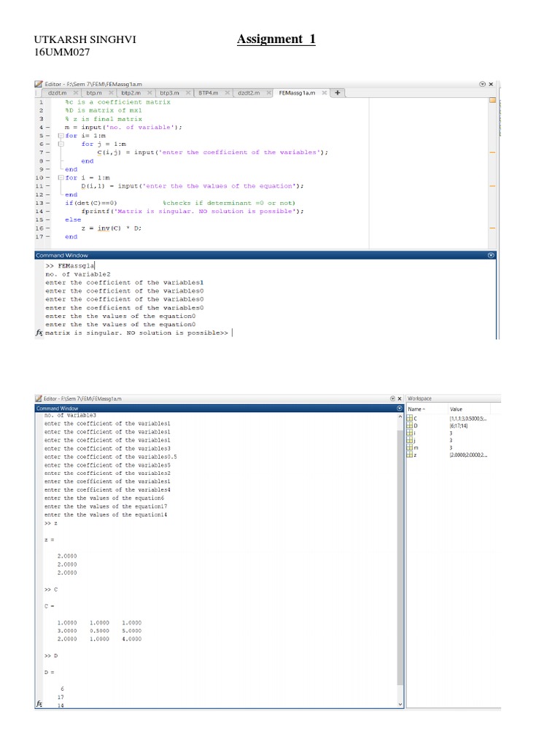Close the dzdt2.m tab with its X
This screenshot has width=560, height=747.
[269, 93]
